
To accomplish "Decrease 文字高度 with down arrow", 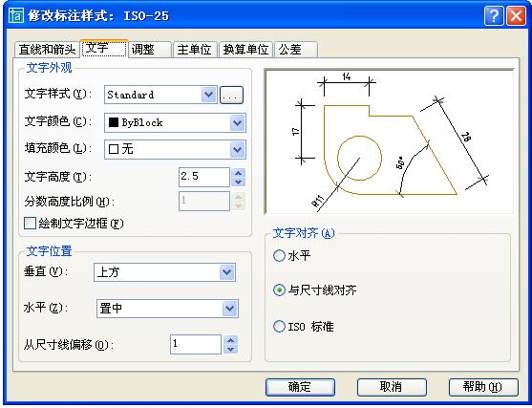I will (x=239, y=182).
